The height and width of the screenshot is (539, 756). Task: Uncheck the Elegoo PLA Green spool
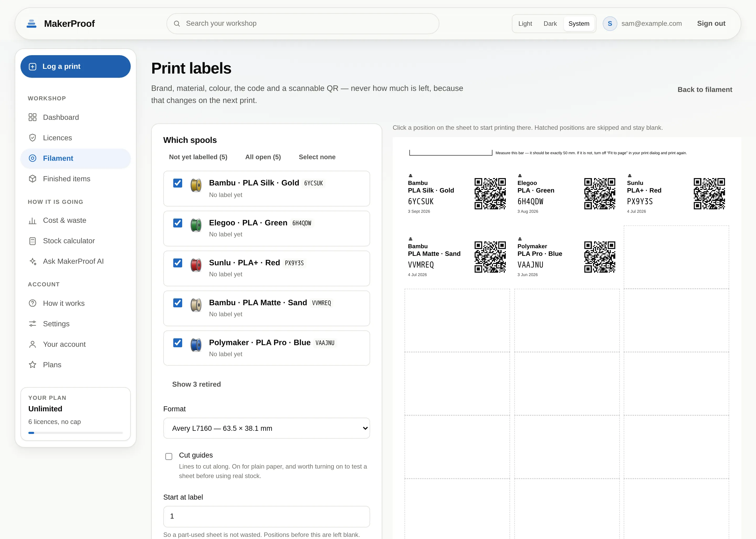pos(178,223)
